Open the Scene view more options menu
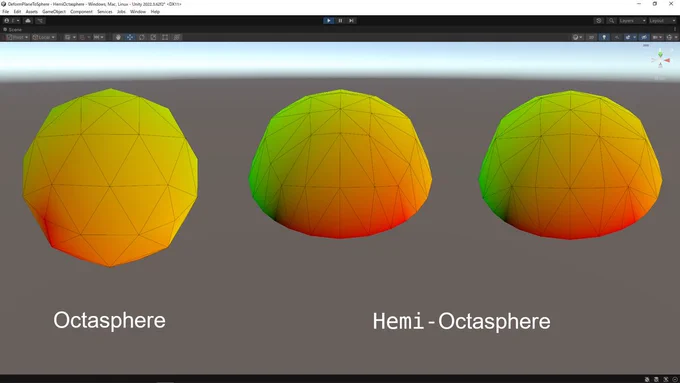 (675, 29)
